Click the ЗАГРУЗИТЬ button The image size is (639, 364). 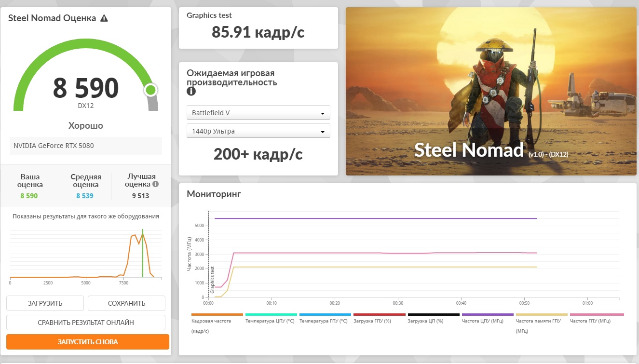pyautogui.click(x=45, y=303)
